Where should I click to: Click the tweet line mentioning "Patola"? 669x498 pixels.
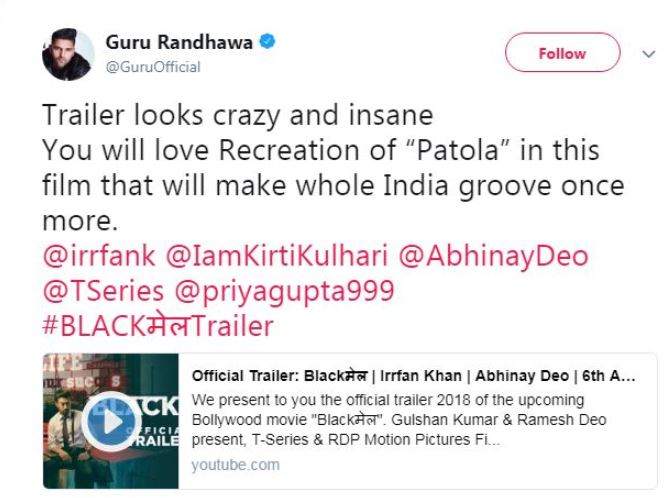click(x=320, y=151)
